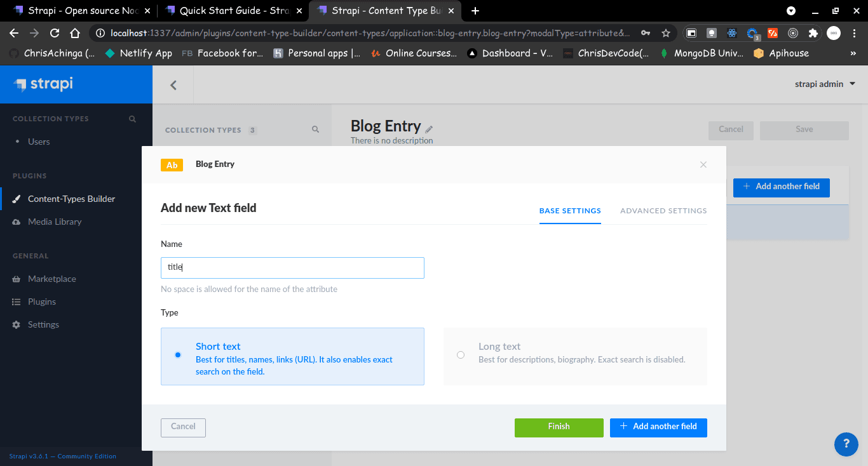868x466 pixels.
Task: Open the browser extensions puzzle icon
Action: [x=813, y=33]
